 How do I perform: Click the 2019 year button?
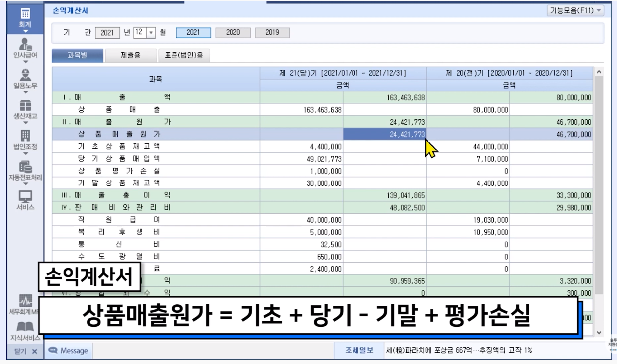pos(272,33)
